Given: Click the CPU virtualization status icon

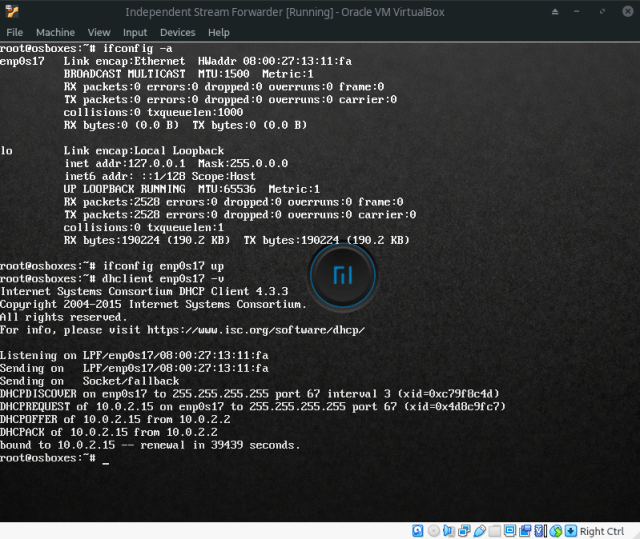Looking at the screenshot, I should pos(540,531).
